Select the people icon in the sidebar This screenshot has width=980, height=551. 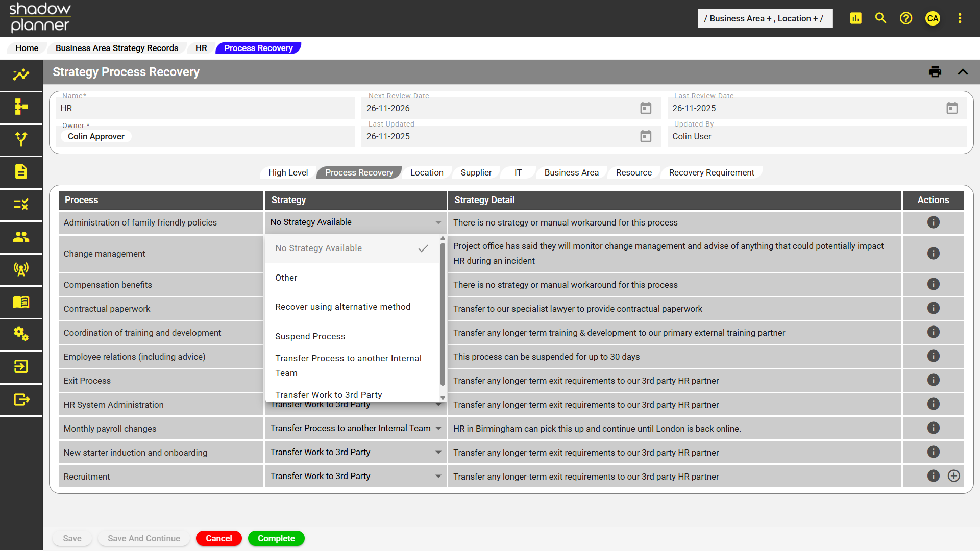point(20,237)
